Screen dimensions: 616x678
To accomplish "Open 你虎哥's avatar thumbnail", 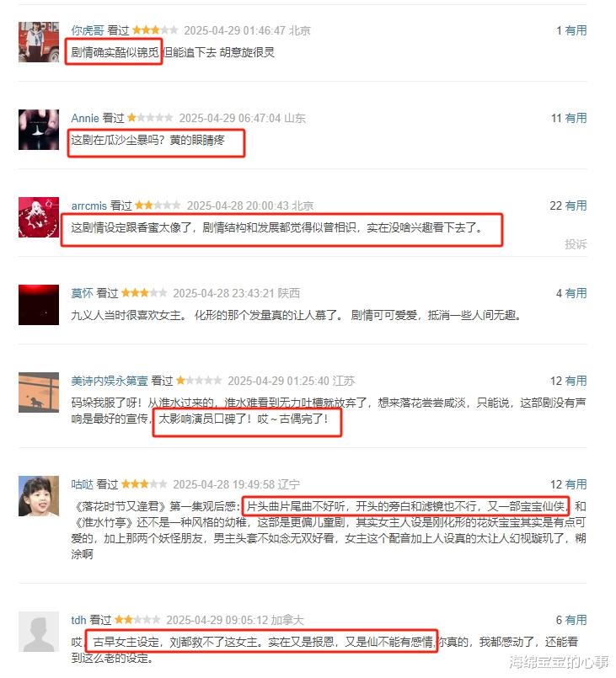I will tap(39, 42).
